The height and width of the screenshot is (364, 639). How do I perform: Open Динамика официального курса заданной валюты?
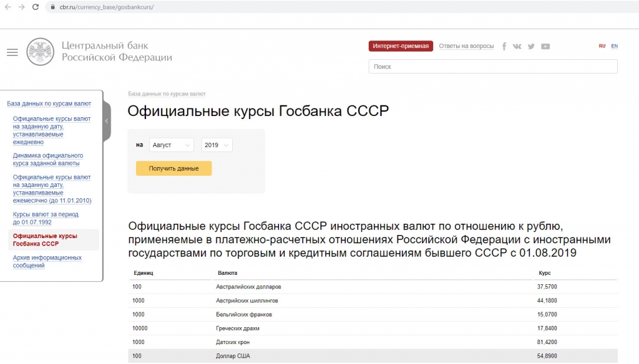(47, 159)
